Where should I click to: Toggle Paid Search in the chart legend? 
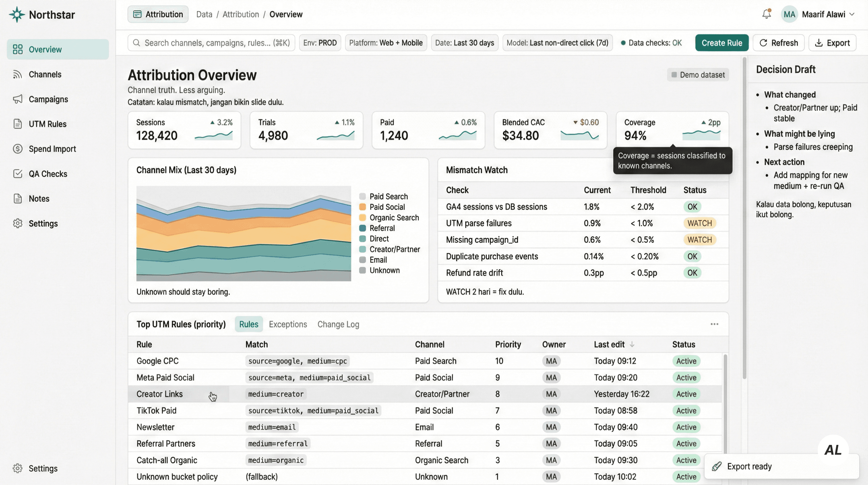(389, 196)
